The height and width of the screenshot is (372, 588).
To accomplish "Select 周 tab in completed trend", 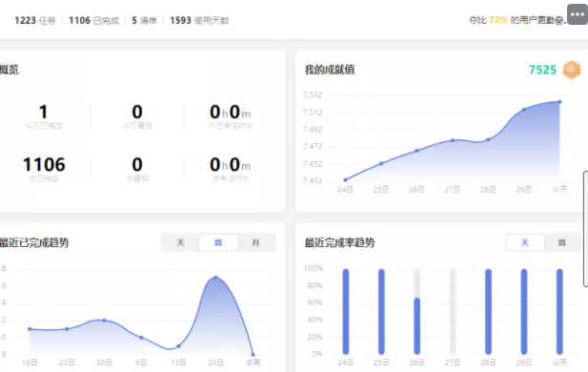I will point(218,243).
